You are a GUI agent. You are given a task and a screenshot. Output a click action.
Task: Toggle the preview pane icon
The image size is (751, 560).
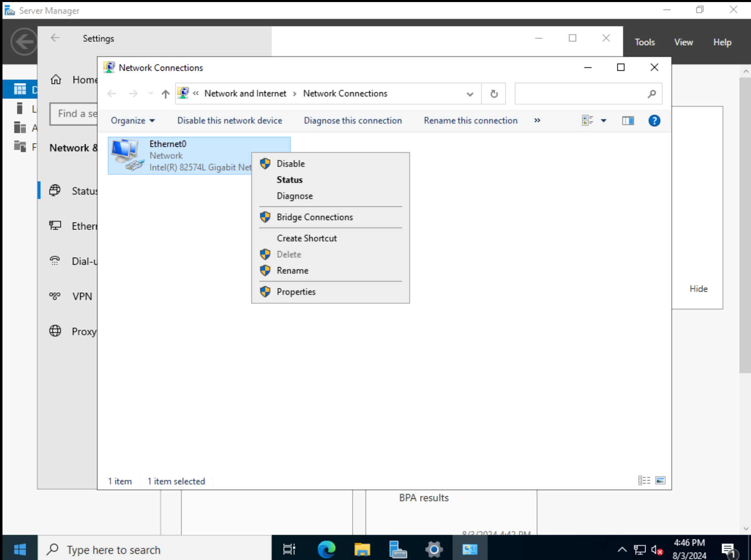[x=628, y=120]
